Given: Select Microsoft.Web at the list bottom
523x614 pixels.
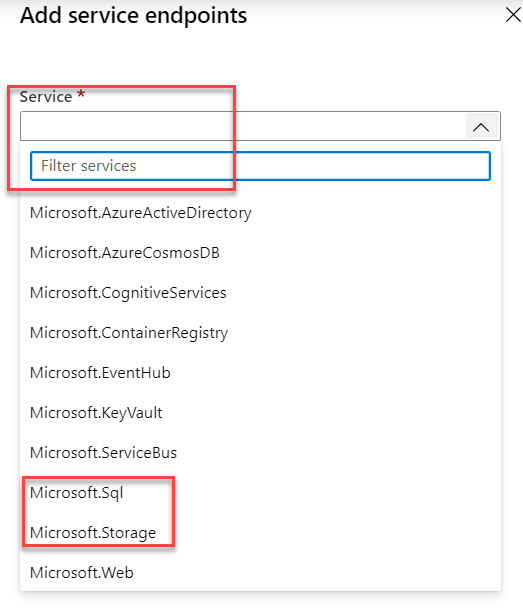Looking at the screenshot, I should pos(260,572).
